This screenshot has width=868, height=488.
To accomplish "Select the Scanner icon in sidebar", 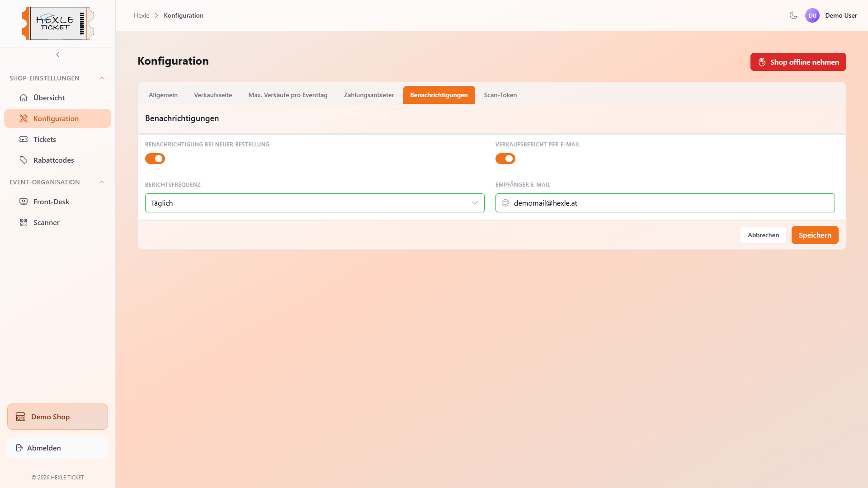I will (24, 222).
